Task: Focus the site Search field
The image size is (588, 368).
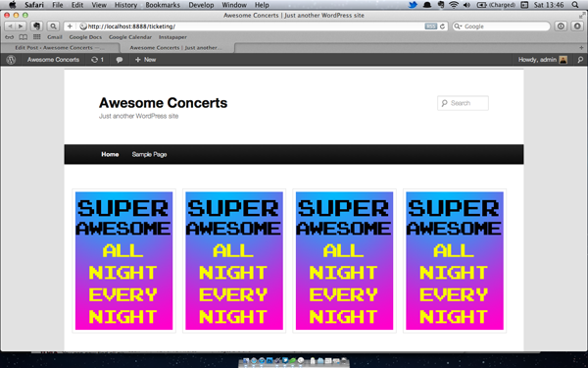Action: pos(463,103)
